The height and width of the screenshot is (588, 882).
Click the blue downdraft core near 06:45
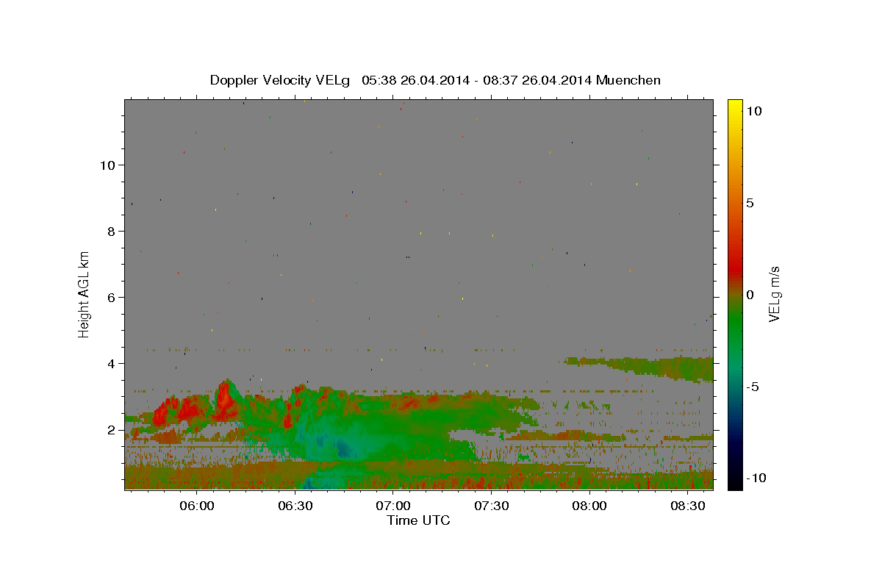pos(343,448)
